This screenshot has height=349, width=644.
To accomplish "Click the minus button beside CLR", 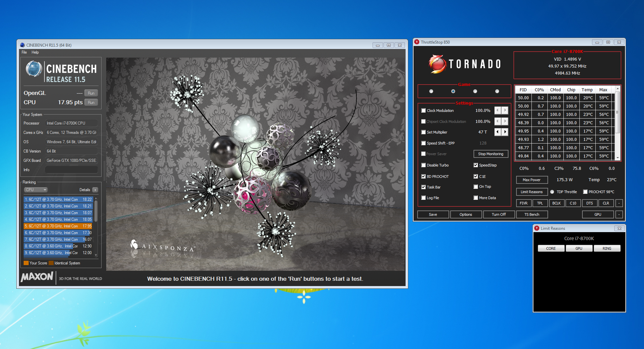I will tap(619, 203).
